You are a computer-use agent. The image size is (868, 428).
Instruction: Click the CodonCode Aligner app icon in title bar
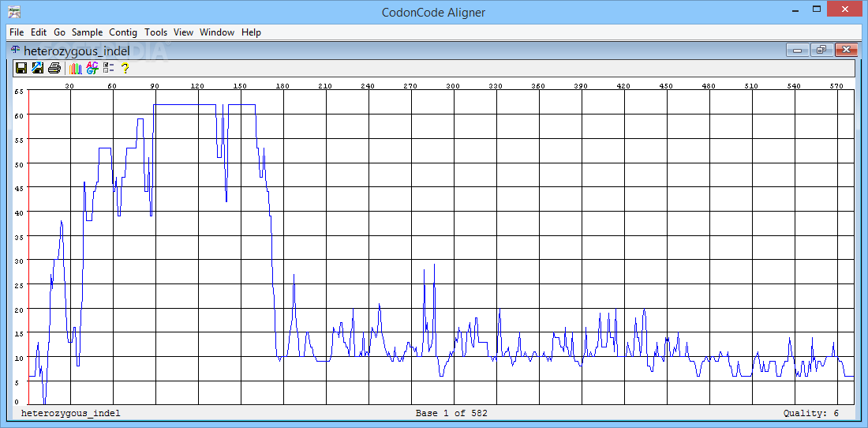(14, 12)
